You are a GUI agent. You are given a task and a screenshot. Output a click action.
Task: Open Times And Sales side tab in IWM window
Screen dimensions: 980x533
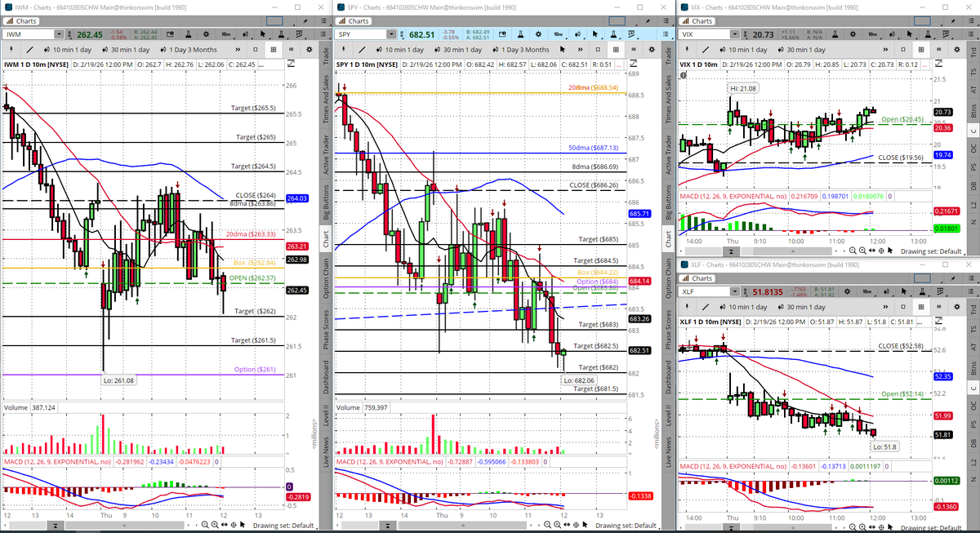coord(326,100)
